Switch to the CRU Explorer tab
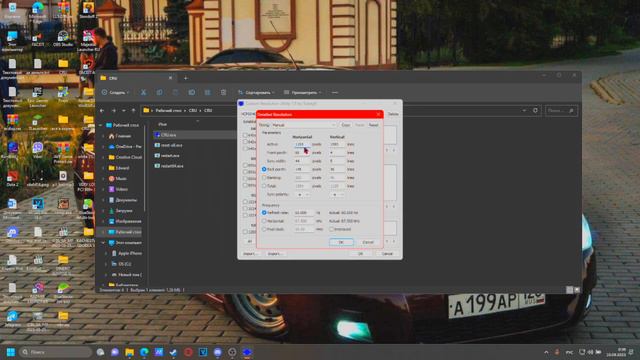Image resolution: width=640 pixels, height=360 pixels. 137,78
